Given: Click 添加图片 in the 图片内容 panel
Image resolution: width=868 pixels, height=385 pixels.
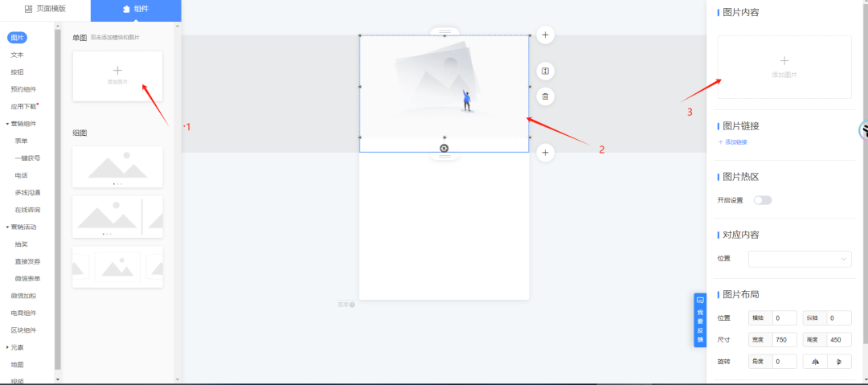Looking at the screenshot, I should pyautogui.click(x=784, y=67).
